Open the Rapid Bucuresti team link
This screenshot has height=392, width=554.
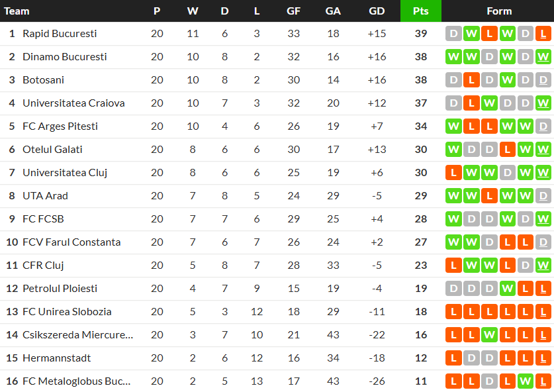[60, 34]
